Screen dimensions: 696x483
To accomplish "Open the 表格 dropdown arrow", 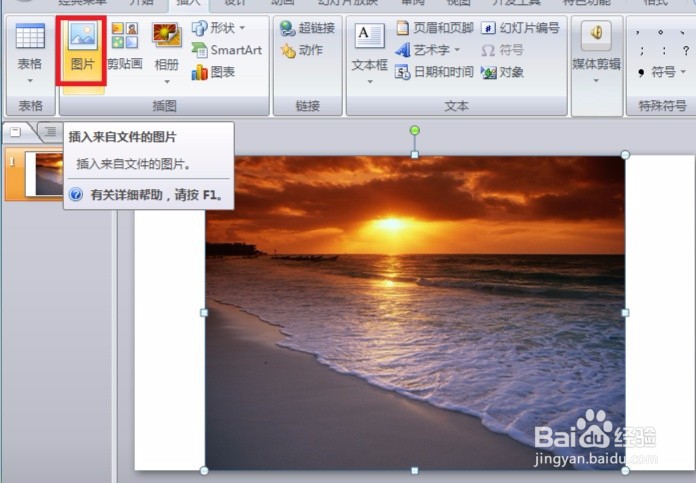I will [x=30, y=81].
